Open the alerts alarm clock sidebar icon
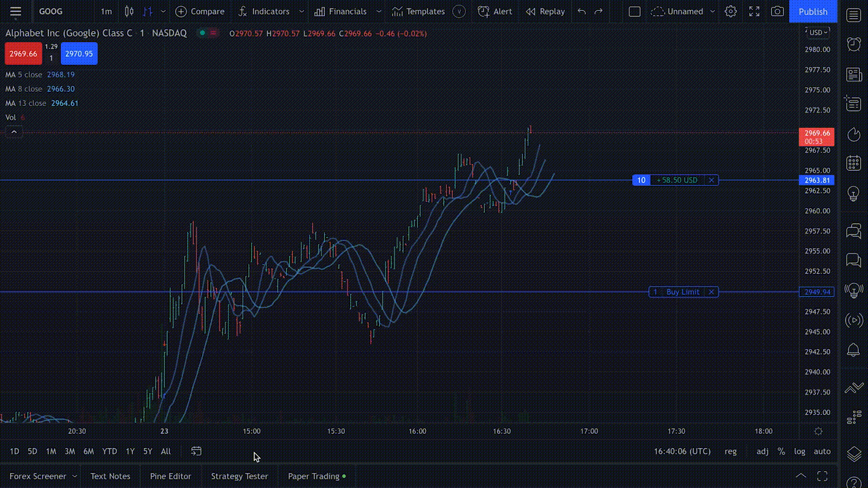This screenshot has height=488, width=868. coord(854,45)
